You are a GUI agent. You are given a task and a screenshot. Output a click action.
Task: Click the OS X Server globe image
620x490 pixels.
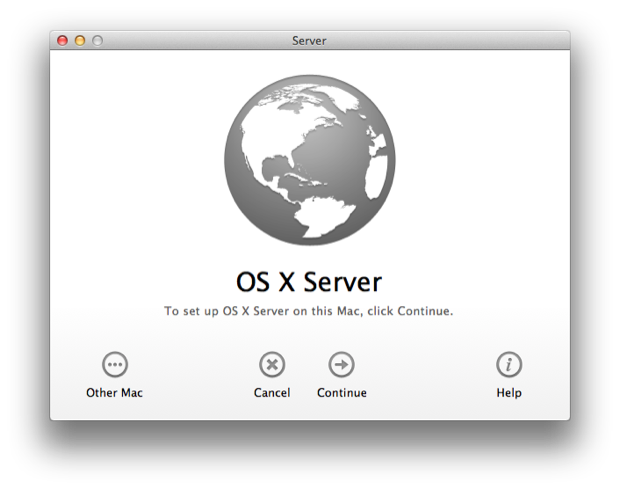click(310, 159)
